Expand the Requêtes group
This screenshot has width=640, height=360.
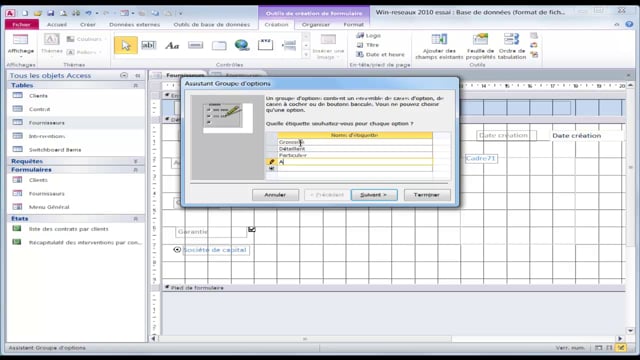click(x=136, y=161)
